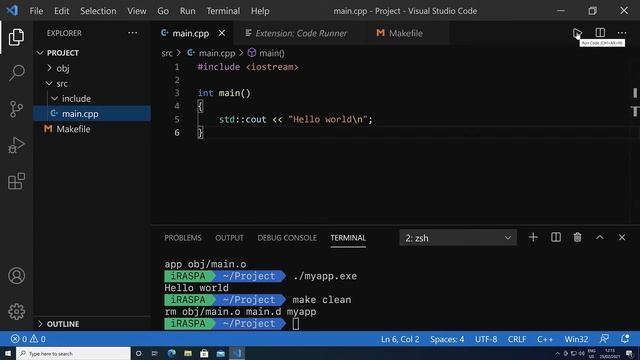Maximize the panel with up chevron
The height and width of the screenshot is (360, 640).
tap(600, 237)
